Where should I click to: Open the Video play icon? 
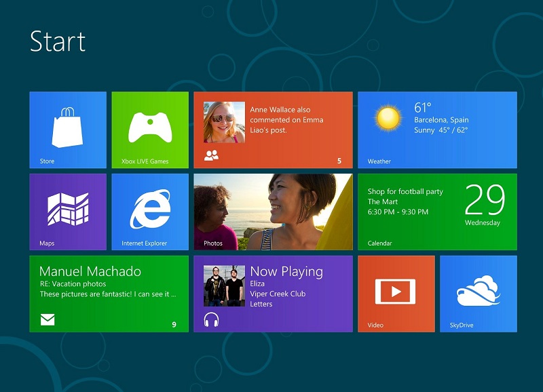(x=396, y=292)
